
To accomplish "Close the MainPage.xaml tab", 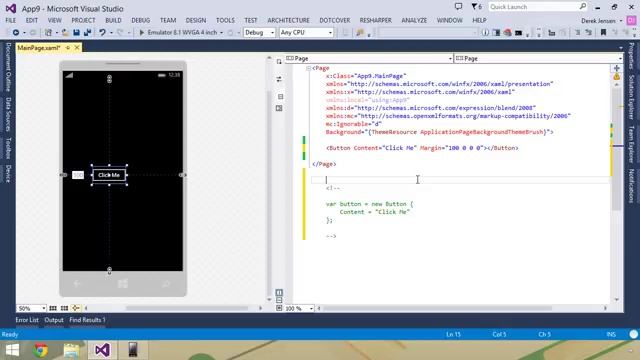I will click(77, 48).
